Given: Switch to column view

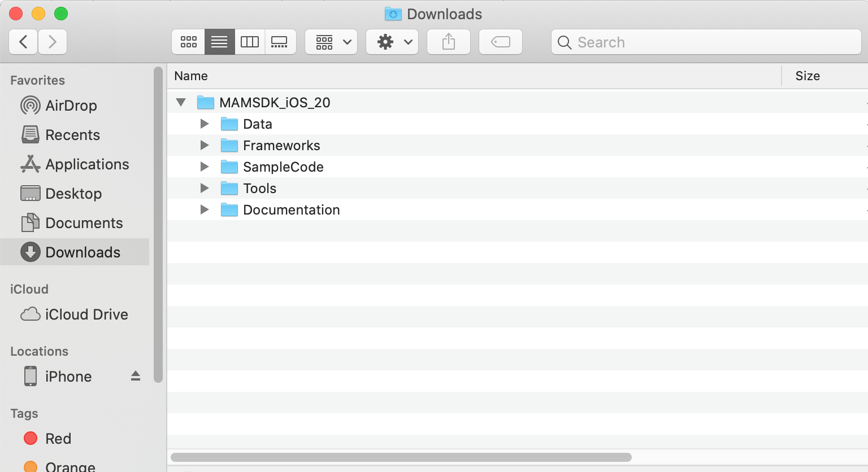Looking at the screenshot, I should pos(250,42).
